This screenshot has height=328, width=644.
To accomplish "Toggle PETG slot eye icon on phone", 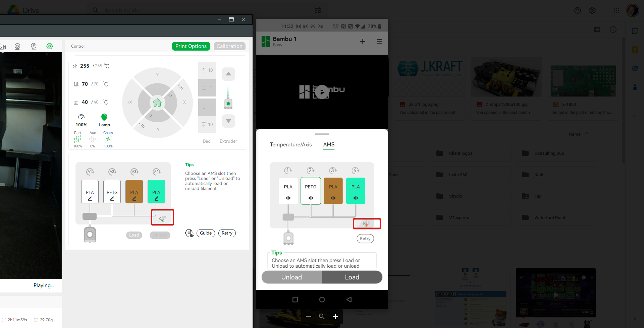I will pyautogui.click(x=311, y=198).
